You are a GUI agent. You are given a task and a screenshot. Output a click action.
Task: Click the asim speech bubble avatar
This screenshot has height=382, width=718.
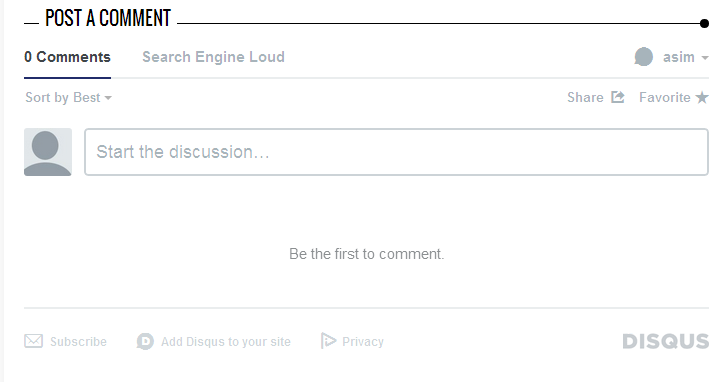(x=643, y=57)
